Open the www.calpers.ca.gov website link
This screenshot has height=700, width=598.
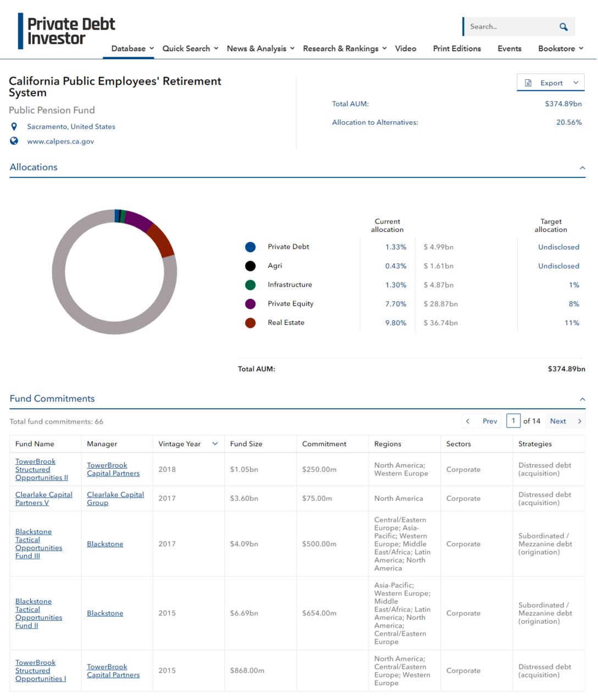[x=60, y=141]
